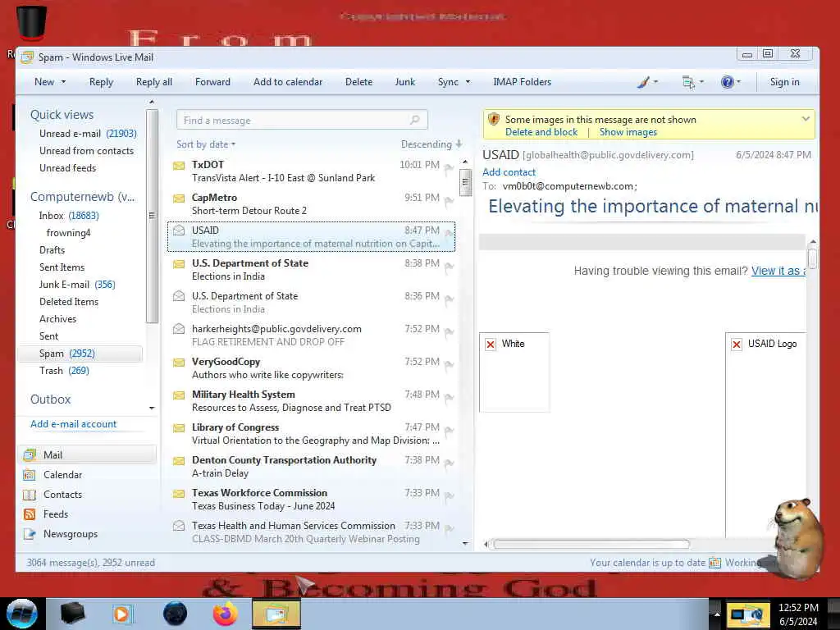This screenshot has width=840, height=630.
Task: Click the envelope icon of Library of Congress message
Action: [179, 428]
